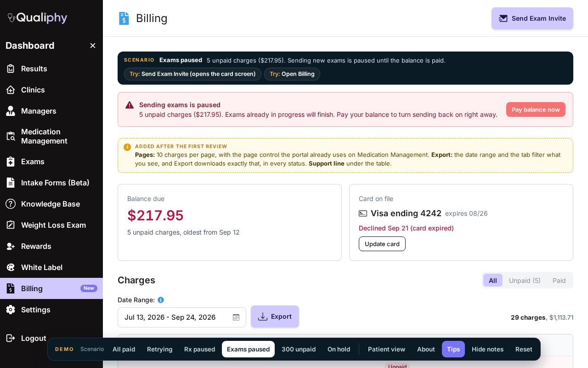Viewport: 588px width, 368px height.
Task: Open Clinics in the sidebar
Action: click(51, 90)
